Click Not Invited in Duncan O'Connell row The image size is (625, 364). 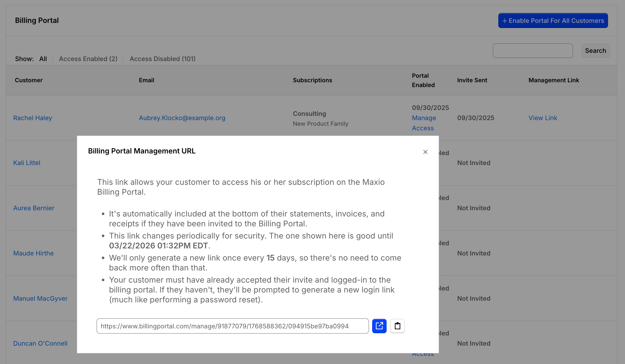click(x=474, y=343)
